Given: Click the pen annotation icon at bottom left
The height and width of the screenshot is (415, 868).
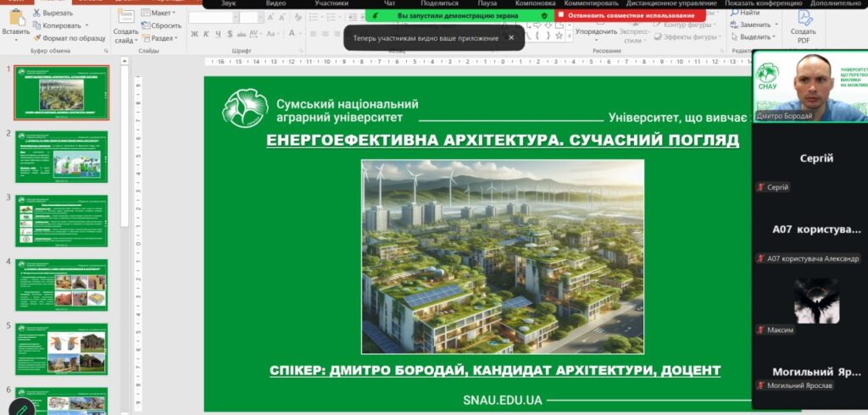Looking at the screenshot, I should coord(20,407).
